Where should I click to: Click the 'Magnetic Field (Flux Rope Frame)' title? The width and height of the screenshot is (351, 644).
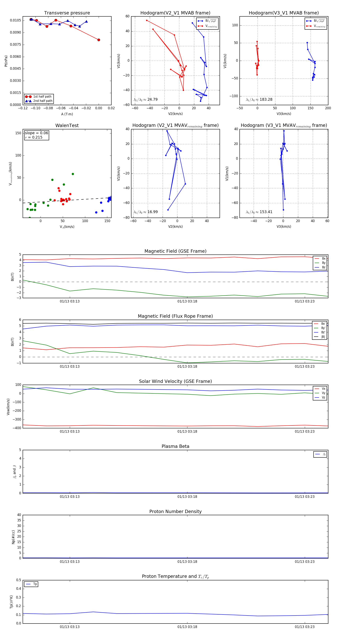pyautogui.click(x=175, y=316)
